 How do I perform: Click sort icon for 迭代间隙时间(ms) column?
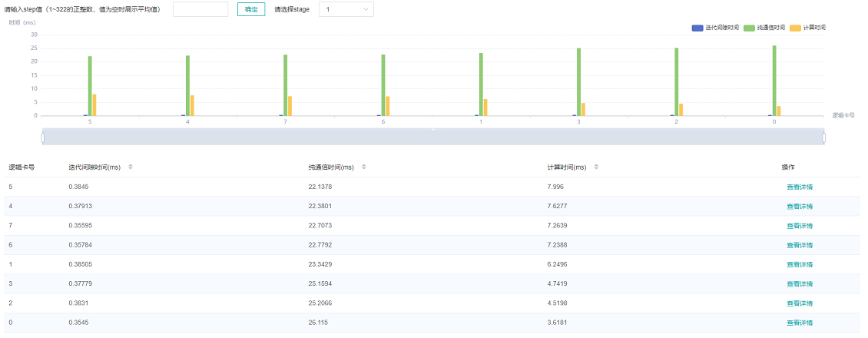130,167
